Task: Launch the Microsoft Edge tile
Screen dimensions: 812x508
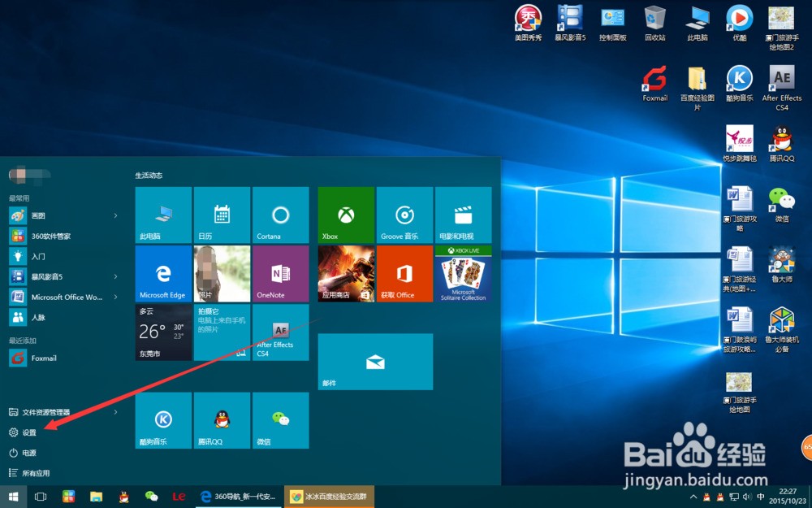Action: tap(163, 274)
